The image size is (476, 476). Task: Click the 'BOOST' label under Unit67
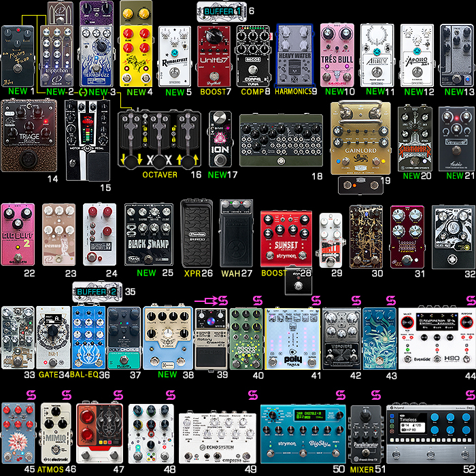(x=213, y=92)
